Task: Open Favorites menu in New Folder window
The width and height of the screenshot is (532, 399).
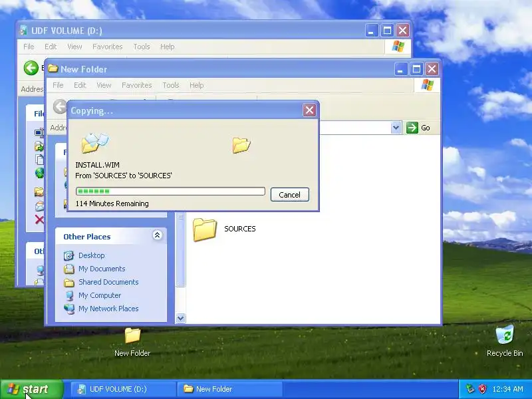Action: (x=137, y=85)
